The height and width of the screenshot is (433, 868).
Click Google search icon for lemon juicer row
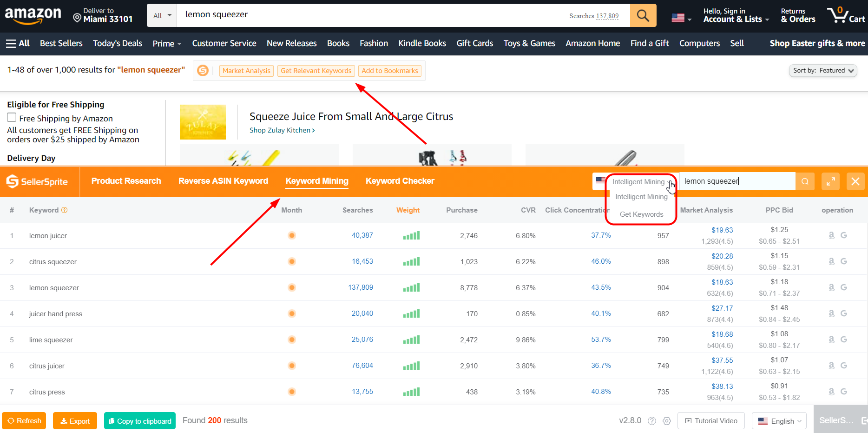coord(844,235)
